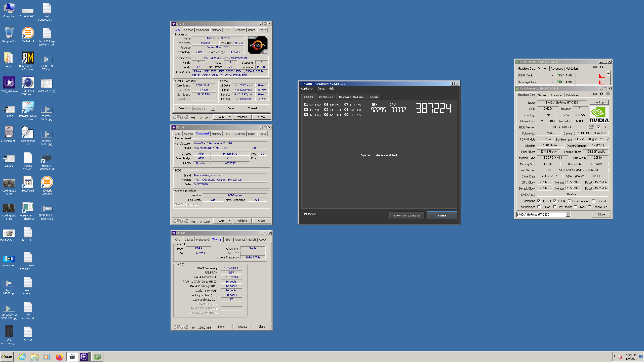Open Compare Online tab in Aquamark3
The image size is (644, 362).
(x=351, y=97)
